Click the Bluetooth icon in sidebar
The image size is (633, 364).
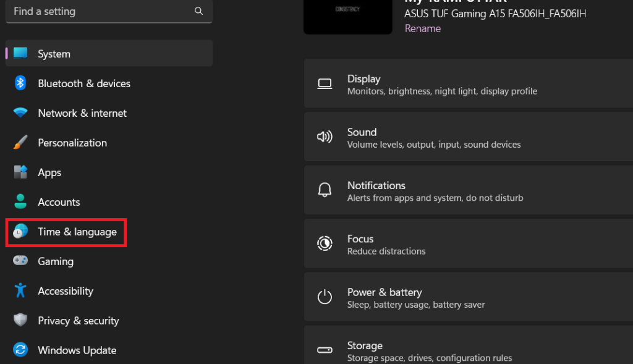point(20,83)
